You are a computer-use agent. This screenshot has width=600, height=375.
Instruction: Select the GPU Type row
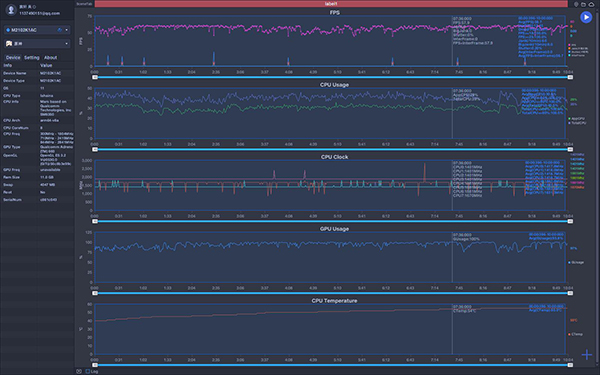coord(37,149)
